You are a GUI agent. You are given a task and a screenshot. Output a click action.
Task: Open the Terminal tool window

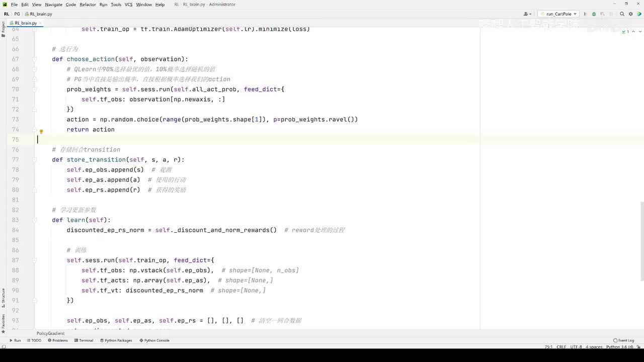[x=84, y=340]
